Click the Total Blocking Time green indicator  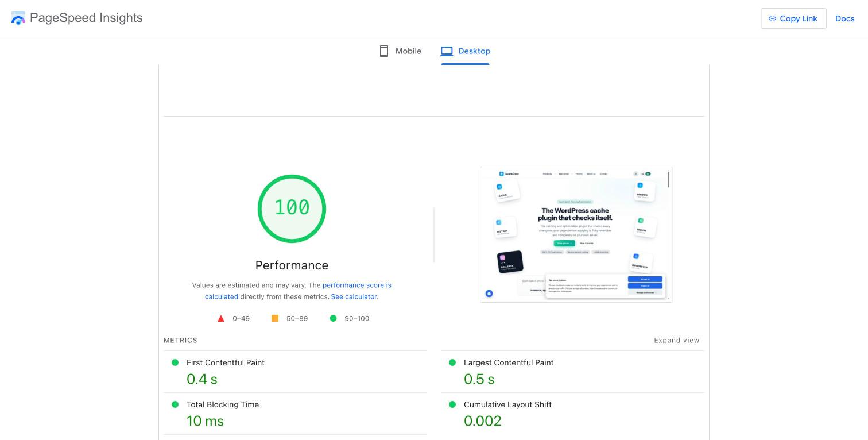click(x=175, y=404)
